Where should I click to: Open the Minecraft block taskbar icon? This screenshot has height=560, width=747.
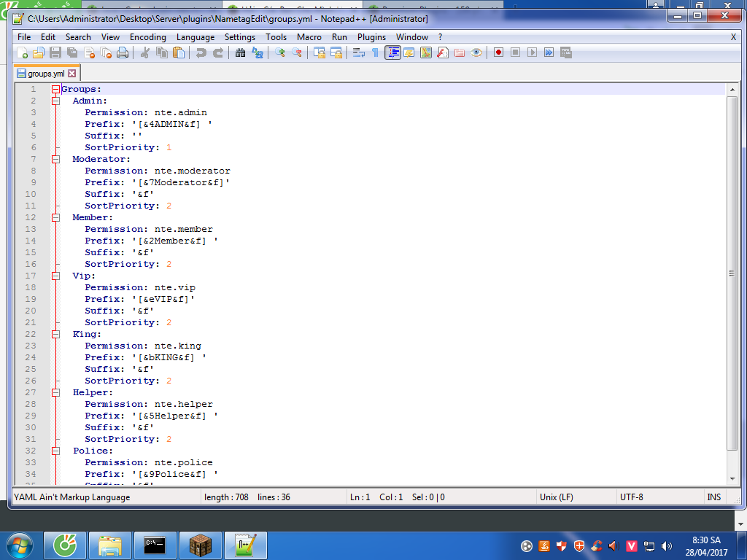pyautogui.click(x=200, y=545)
